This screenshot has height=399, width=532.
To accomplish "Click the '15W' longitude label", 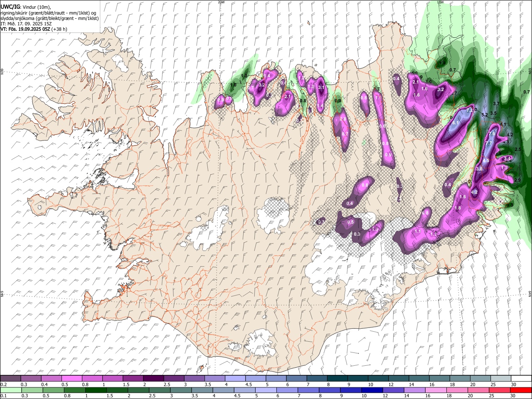I will pyautogui.click(x=440, y=2).
